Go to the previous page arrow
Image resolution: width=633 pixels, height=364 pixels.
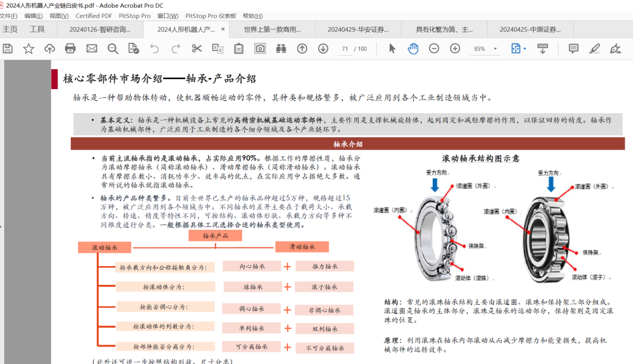[302, 49]
